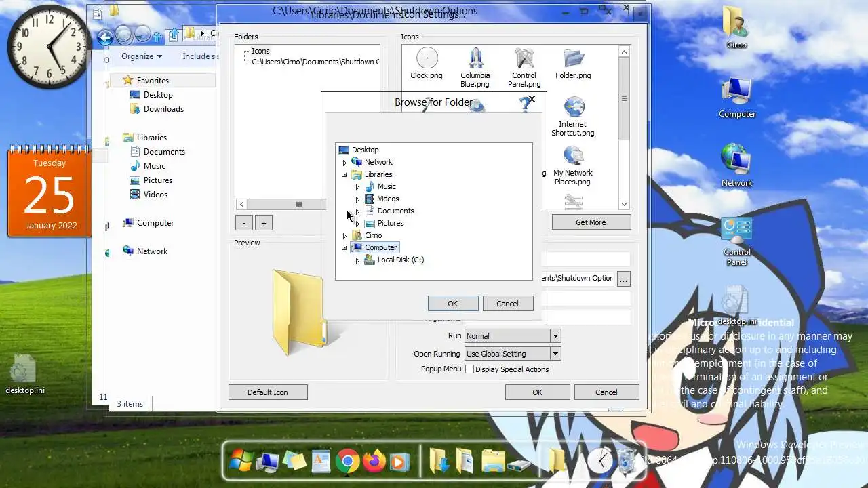Pick the Control Panel.png icon
This screenshot has width=868, height=488.
pos(524,68)
